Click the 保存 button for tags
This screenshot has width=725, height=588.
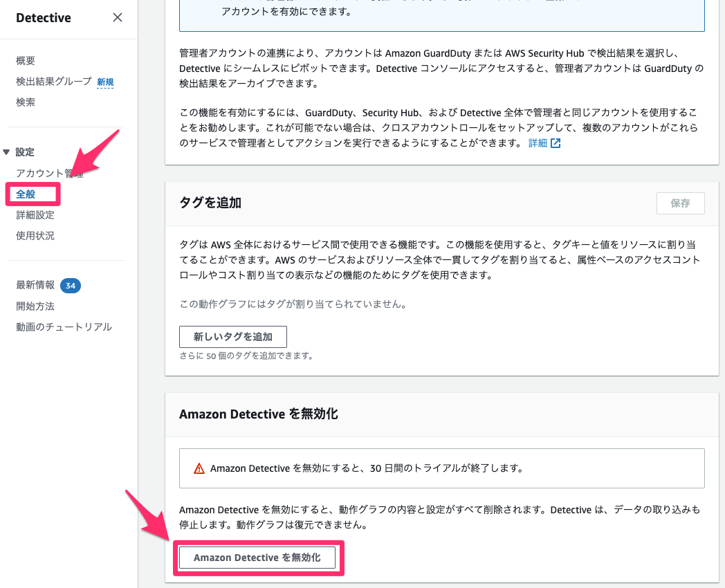coord(680,203)
